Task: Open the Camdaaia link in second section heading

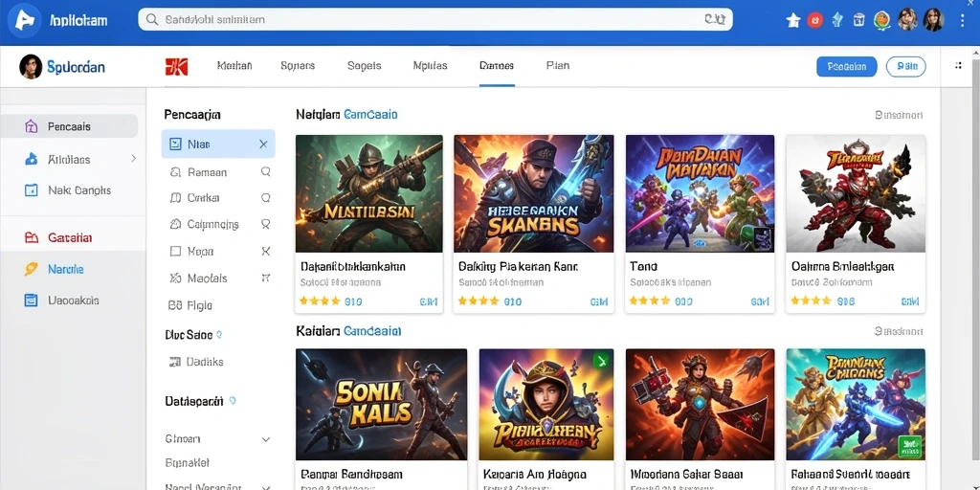Action: (372, 330)
